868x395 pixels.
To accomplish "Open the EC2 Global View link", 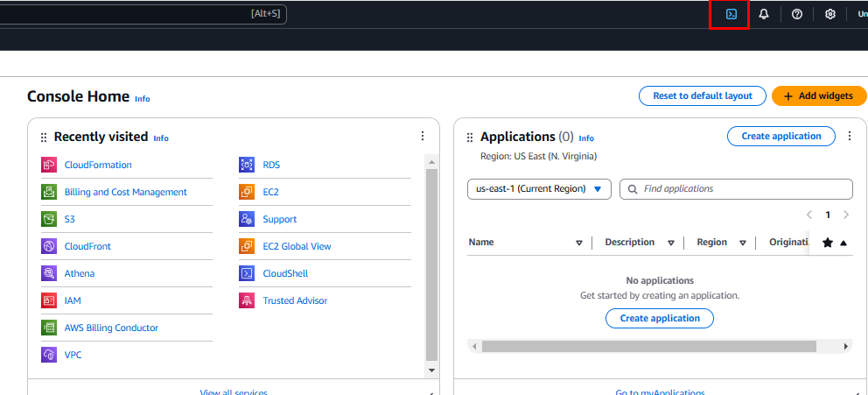I will pos(297,246).
